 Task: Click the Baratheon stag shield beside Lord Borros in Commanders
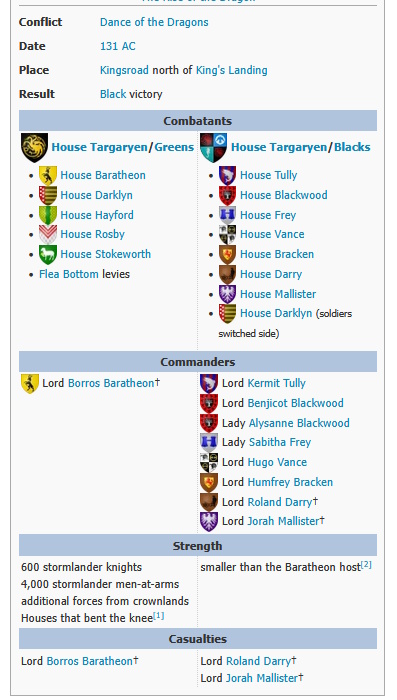click(x=30, y=383)
